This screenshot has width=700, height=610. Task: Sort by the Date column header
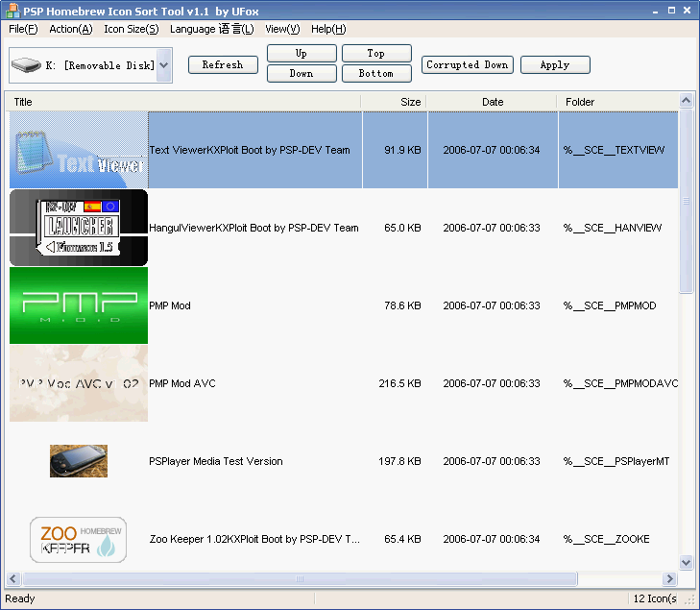(492, 102)
